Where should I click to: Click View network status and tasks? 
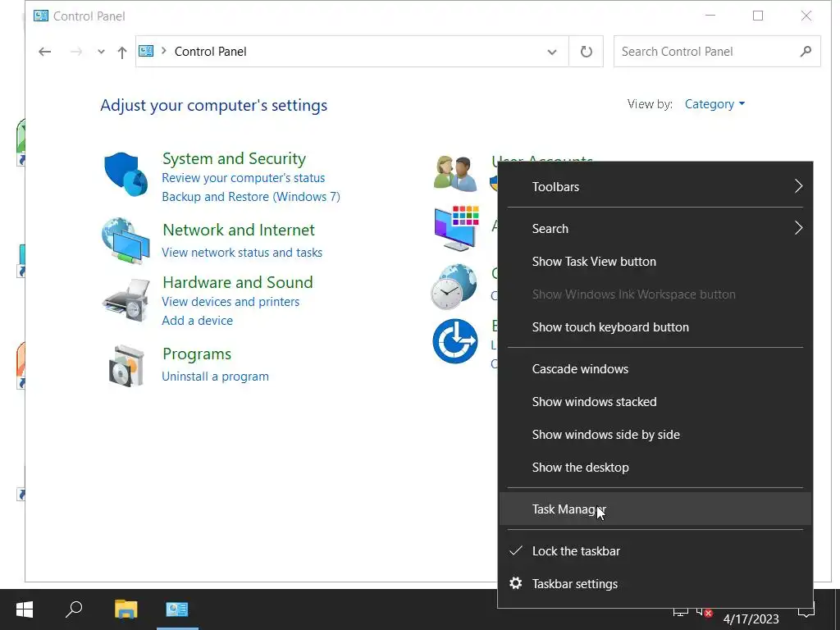pos(242,253)
